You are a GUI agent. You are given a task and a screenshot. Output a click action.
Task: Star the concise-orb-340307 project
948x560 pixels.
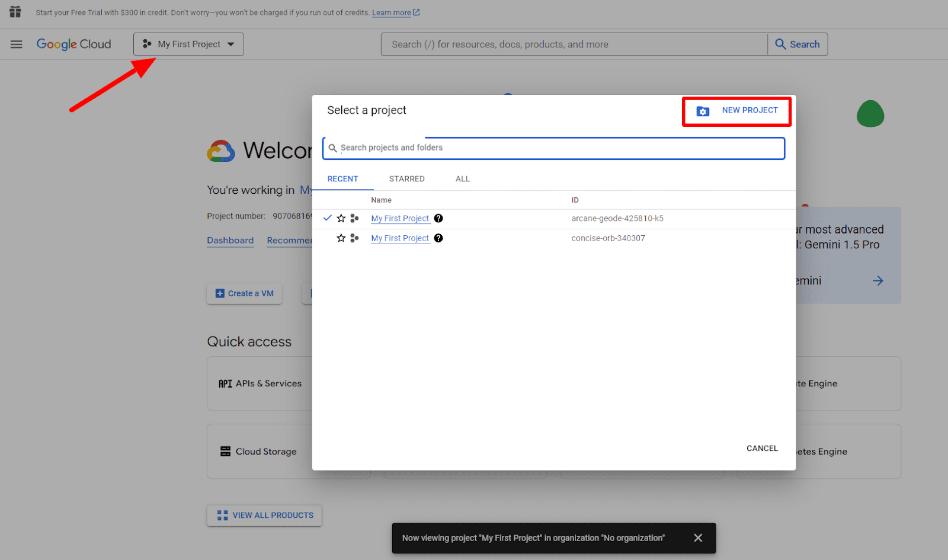click(341, 238)
